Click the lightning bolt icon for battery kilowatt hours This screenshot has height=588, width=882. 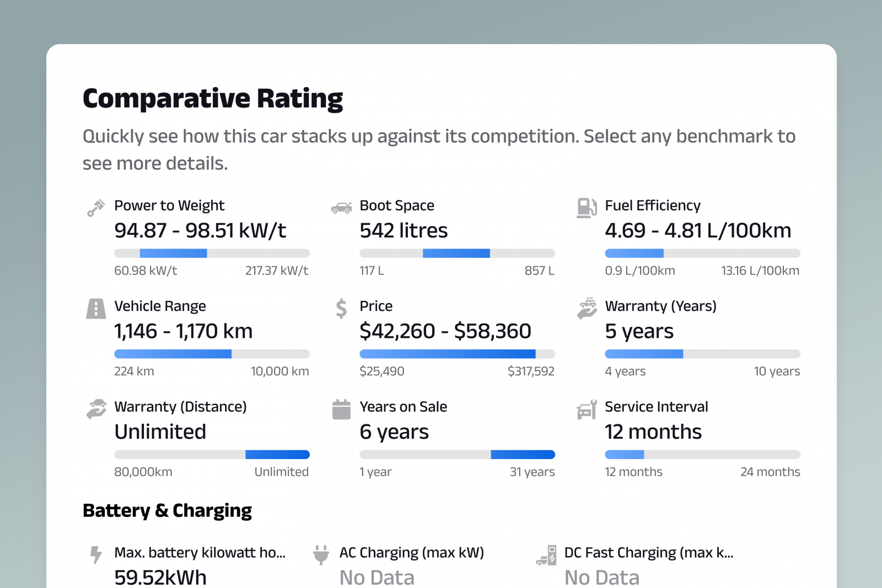[x=95, y=555]
